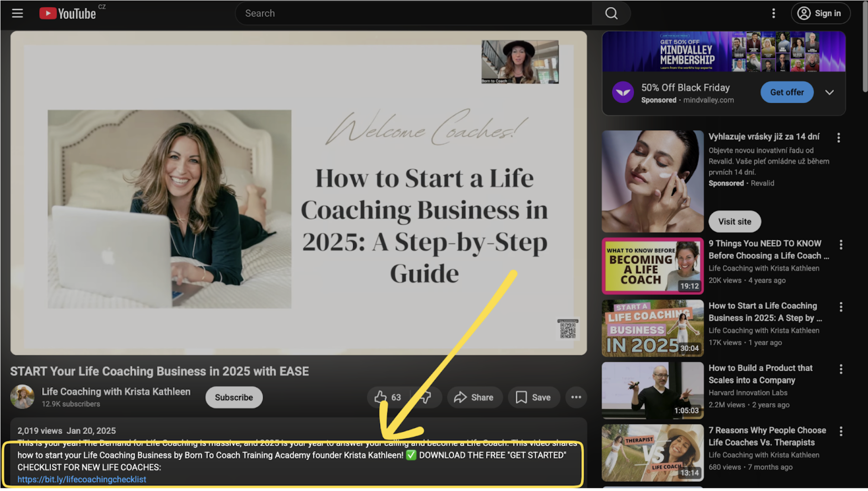
Task: Click the YouTube logo
Action: 68,13
